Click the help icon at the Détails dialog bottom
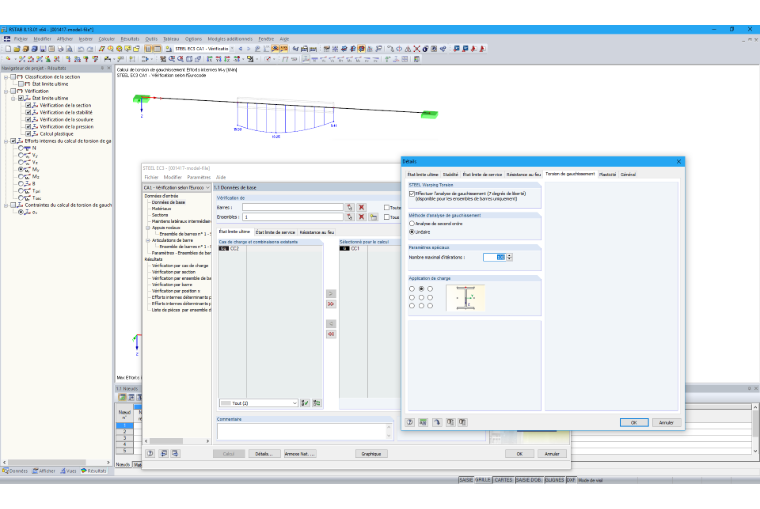 (410, 422)
